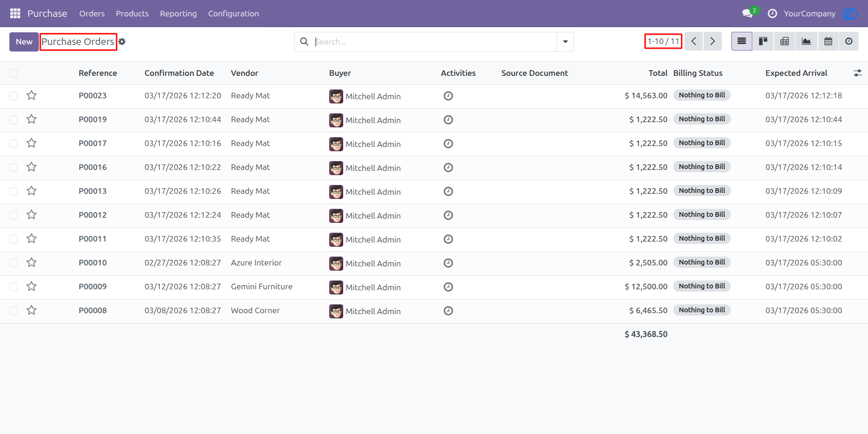
Task: Click the 1-10 / 11 pager counter
Action: 663,41
